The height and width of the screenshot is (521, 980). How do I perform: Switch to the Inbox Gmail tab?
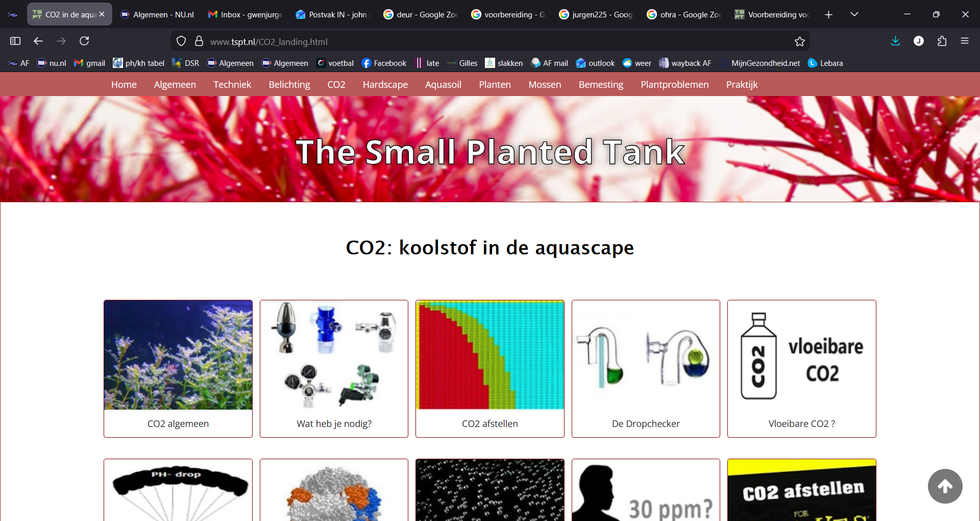pos(246,15)
